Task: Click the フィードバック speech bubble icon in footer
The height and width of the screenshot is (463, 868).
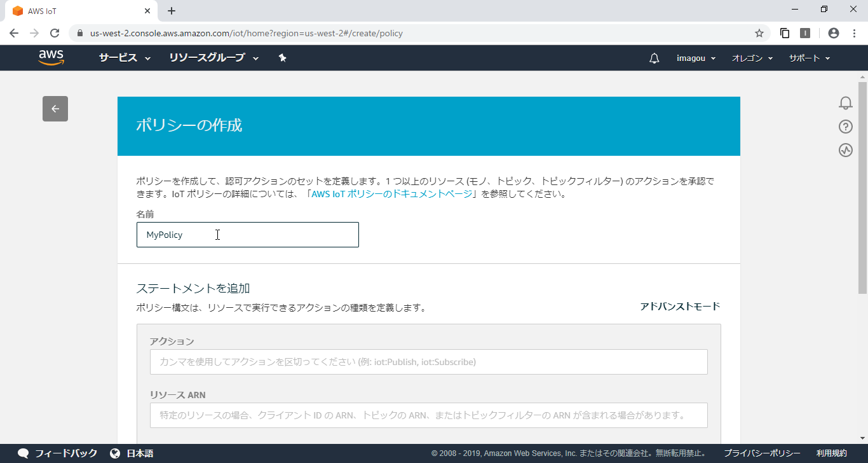Action: (x=23, y=453)
